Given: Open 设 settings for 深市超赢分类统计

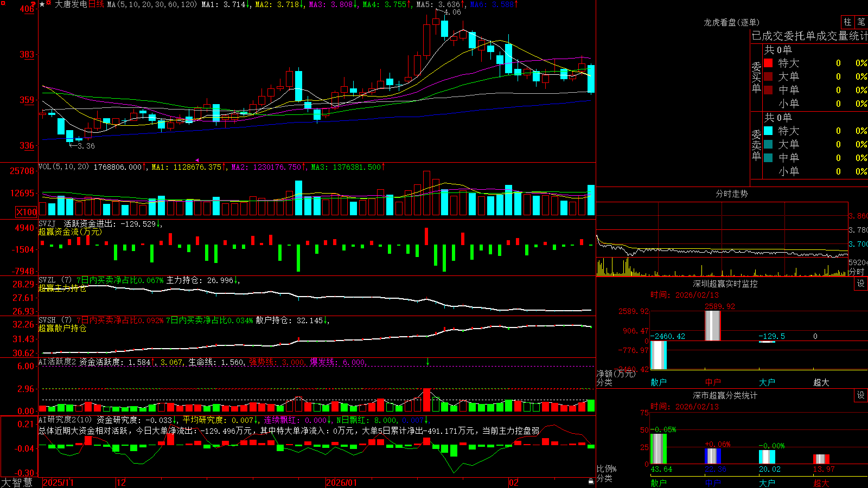Looking at the screenshot, I should pos(861,395).
